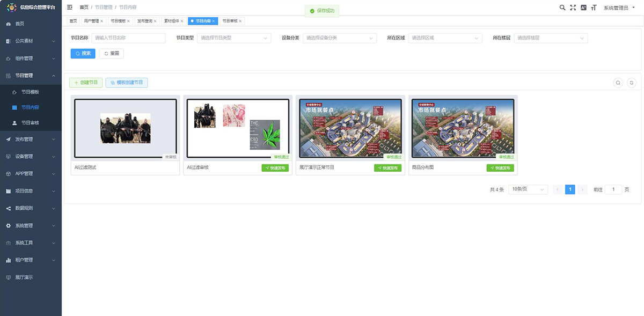Viewport: 644px width, 316px height.
Task: Open 节目模板 in the sidebar submenu
Action: [x=30, y=92]
